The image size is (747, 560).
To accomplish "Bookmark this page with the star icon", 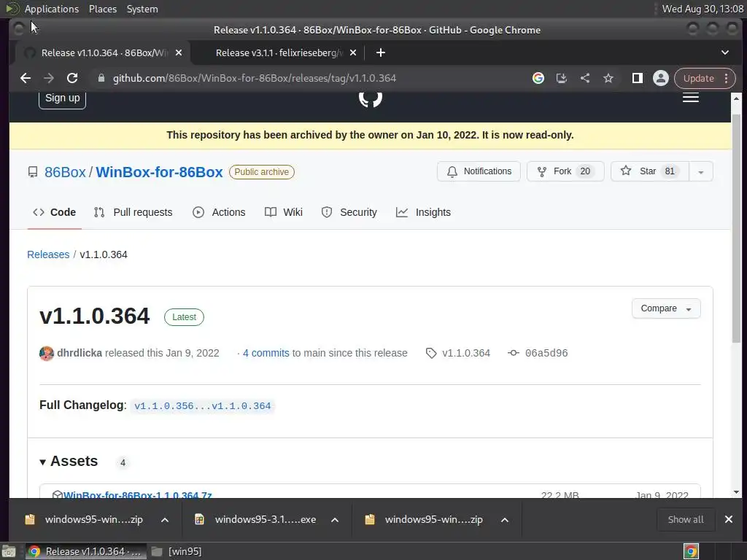I will click(608, 78).
